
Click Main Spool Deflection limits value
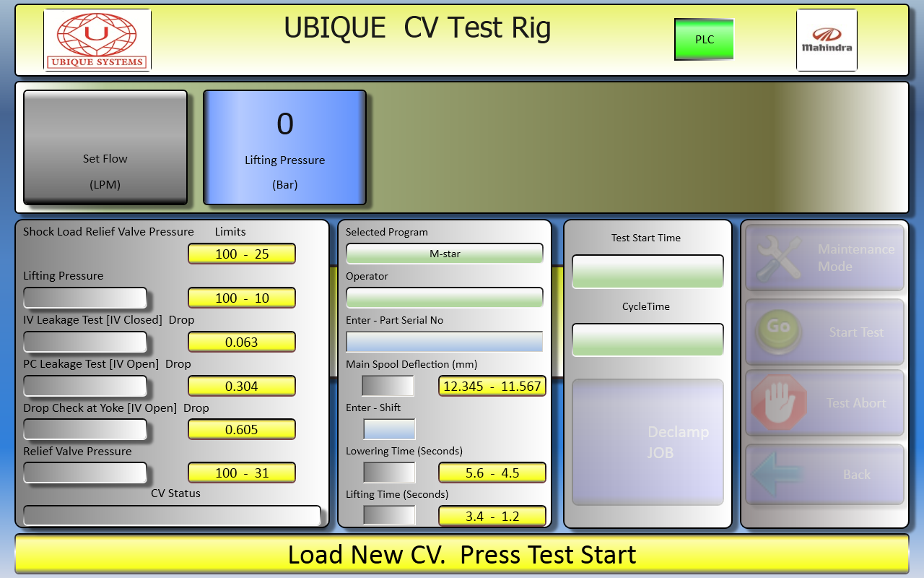pyautogui.click(x=492, y=386)
